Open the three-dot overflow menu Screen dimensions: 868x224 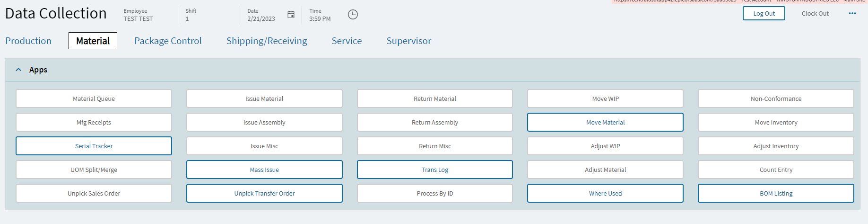852,14
